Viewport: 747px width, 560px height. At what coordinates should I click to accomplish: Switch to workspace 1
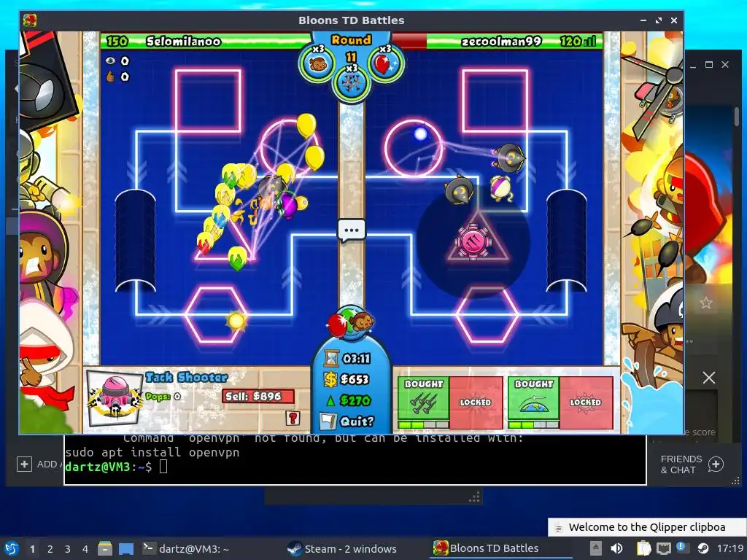[32, 549]
